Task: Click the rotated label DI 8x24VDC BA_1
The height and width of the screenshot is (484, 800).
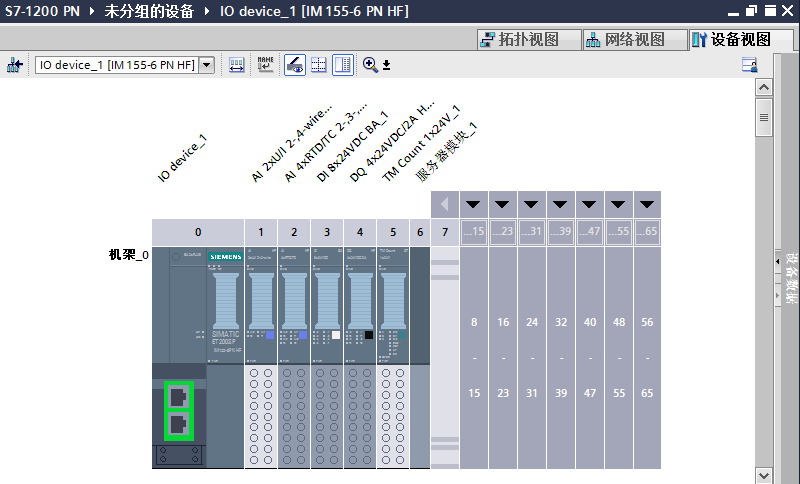Action: click(x=352, y=146)
